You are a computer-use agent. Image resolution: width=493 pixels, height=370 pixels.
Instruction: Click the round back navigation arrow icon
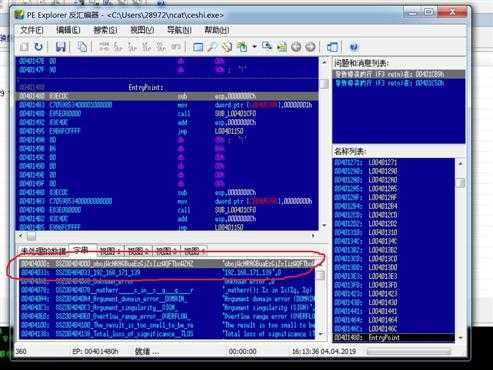(x=296, y=47)
